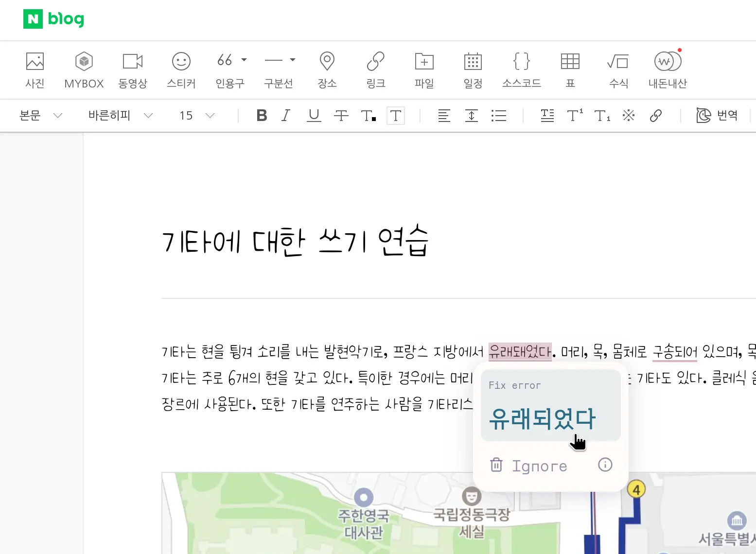Insert a 장소 location block
The image size is (756, 554).
pyautogui.click(x=327, y=69)
